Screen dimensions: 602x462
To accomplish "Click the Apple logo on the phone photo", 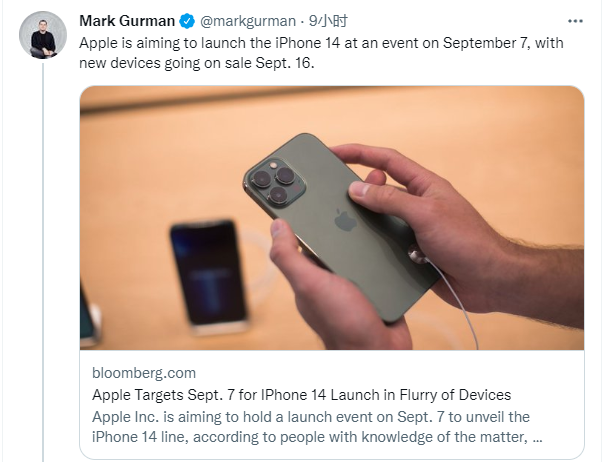I will (x=345, y=220).
